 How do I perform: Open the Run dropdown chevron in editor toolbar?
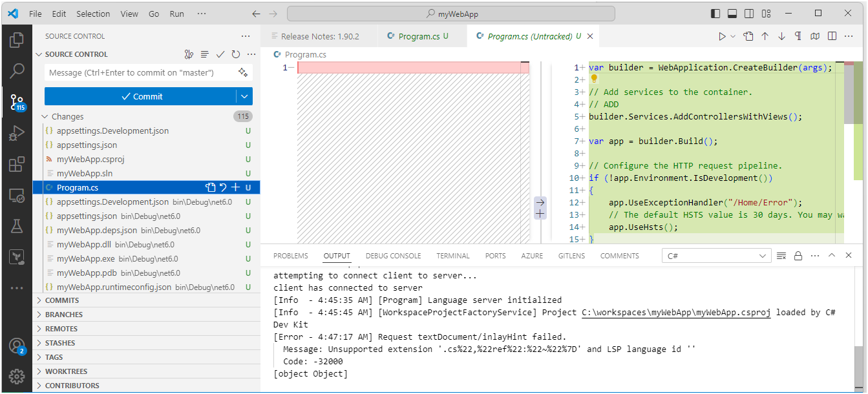pyautogui.click(x=733, y=36)
